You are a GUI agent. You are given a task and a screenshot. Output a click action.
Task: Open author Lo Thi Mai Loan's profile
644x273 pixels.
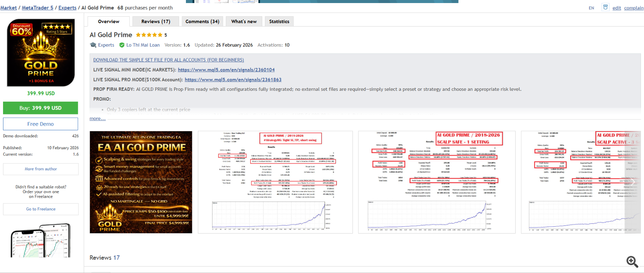point(143,45)
